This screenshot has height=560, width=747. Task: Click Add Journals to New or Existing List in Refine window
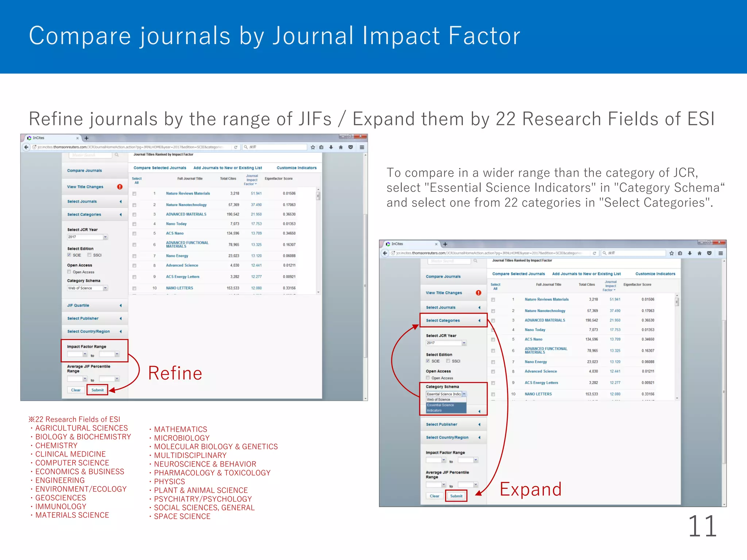[x=228, y=168]
